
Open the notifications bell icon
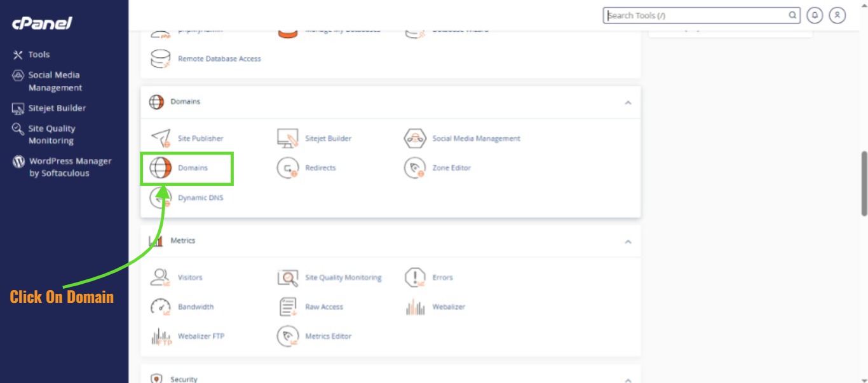(815, 15)
